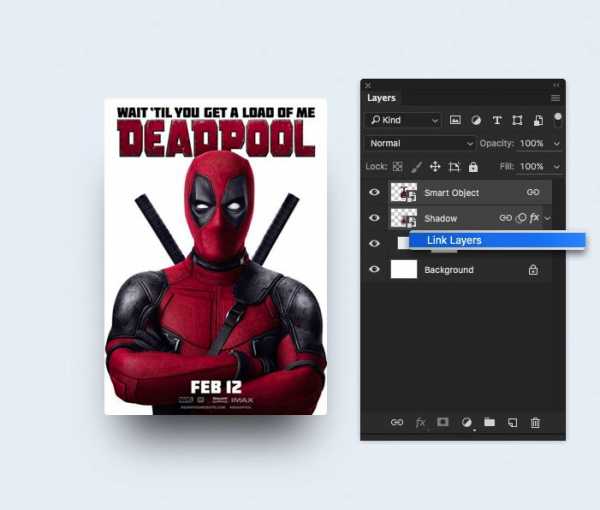Image resolution: width=600 pixels, height=510 pixels.
Task: Delete layer with trash icon
Action: [x=535, y=423]
